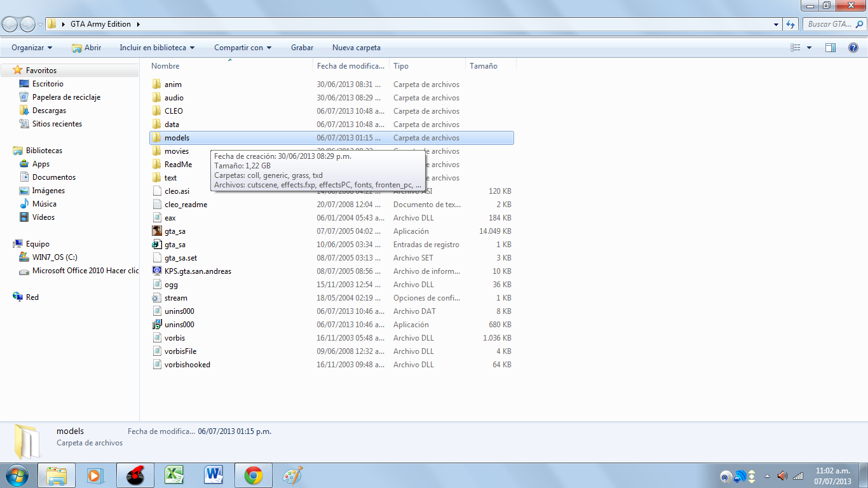
Task: Open Escritorio in navigation pane
Action: (48, 84)
